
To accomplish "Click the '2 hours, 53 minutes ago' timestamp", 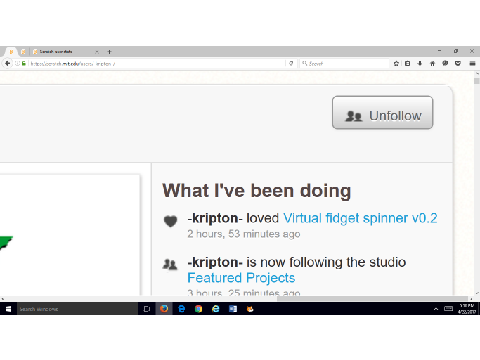I will click(244, 234).
